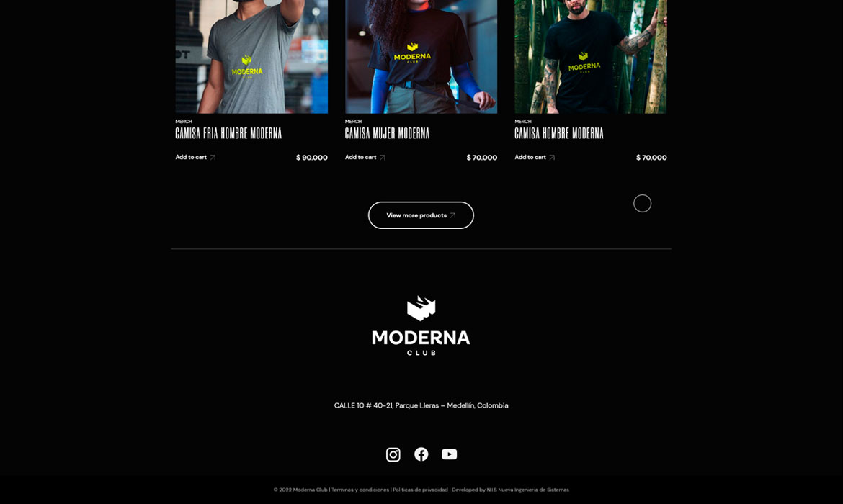Click the arrow icon beside Camisa Hombre Add to cart
This screenshot has height=504, width=843.
coord(552,158)
